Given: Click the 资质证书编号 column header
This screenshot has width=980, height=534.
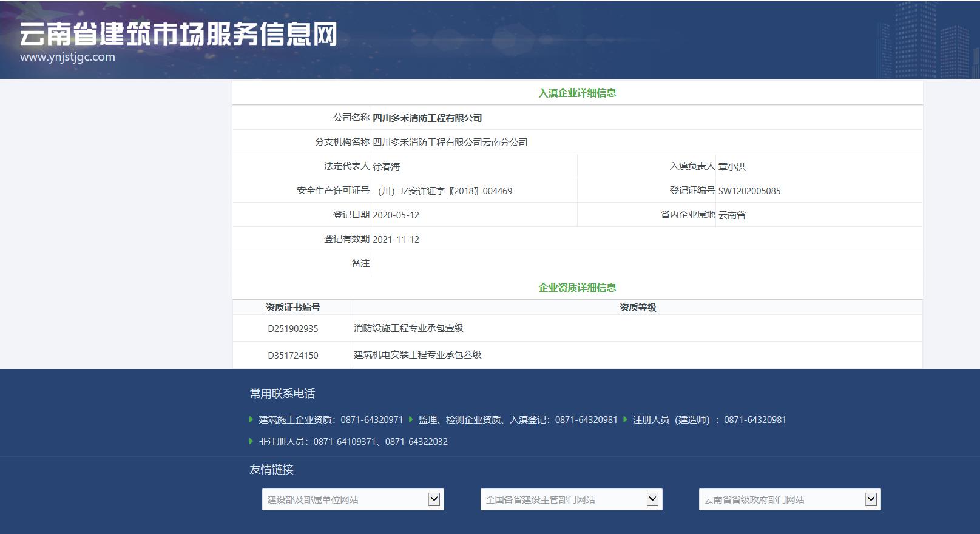Looking at the screenshot, I should 292,308.
